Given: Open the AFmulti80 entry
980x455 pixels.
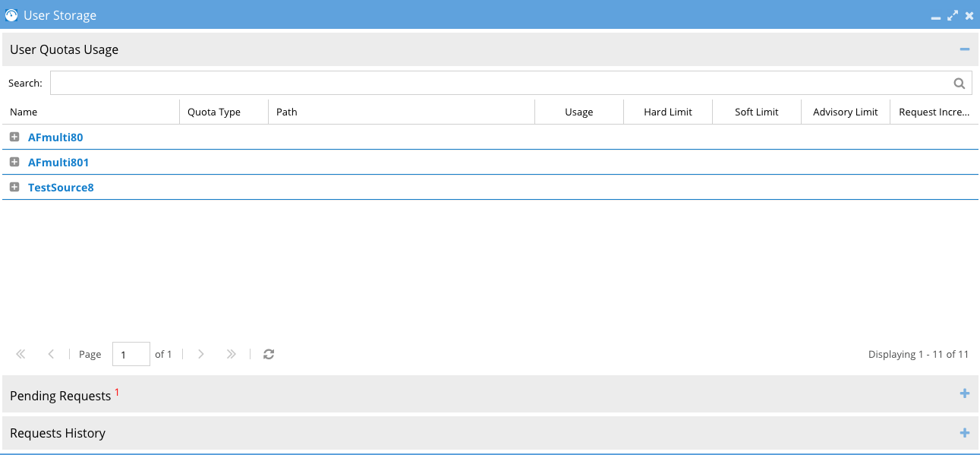Looking at the screenshot, I should point(55,137).
